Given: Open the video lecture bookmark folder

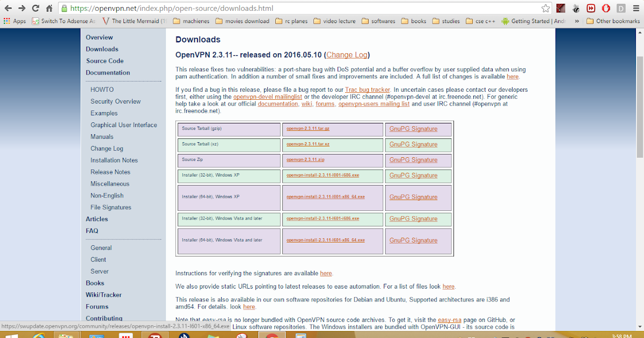Looking at the screenshot, I should click(x=335, y=21).
